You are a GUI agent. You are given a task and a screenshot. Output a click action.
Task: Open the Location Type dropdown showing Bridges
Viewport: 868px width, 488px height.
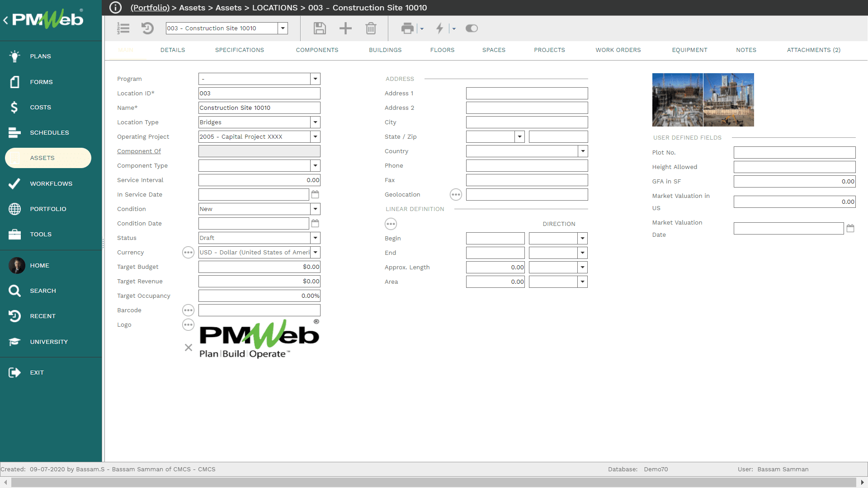(x=315, y=122)
